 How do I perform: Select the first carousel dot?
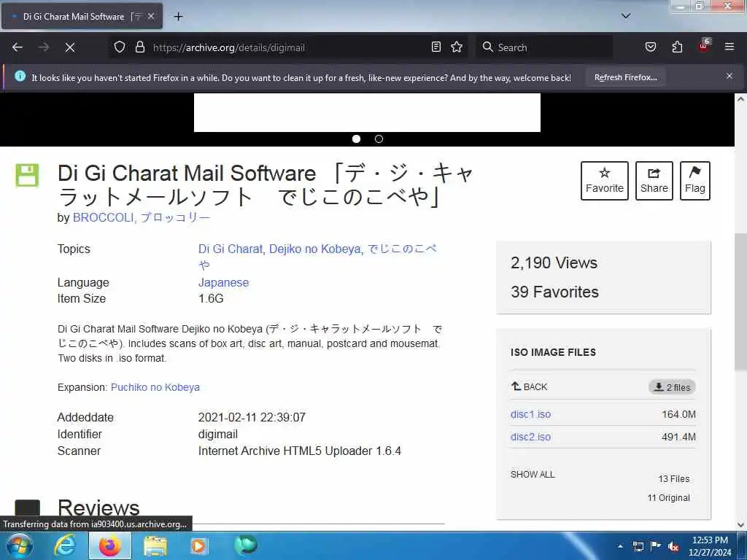pos(356,139)
